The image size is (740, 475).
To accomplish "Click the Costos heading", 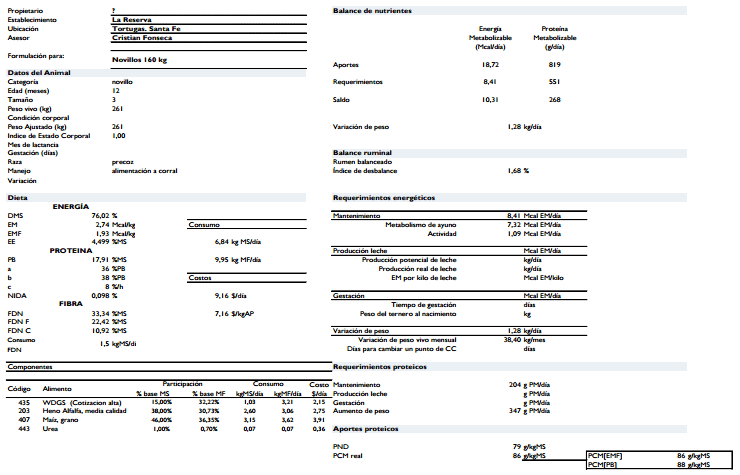I will 200,278.
